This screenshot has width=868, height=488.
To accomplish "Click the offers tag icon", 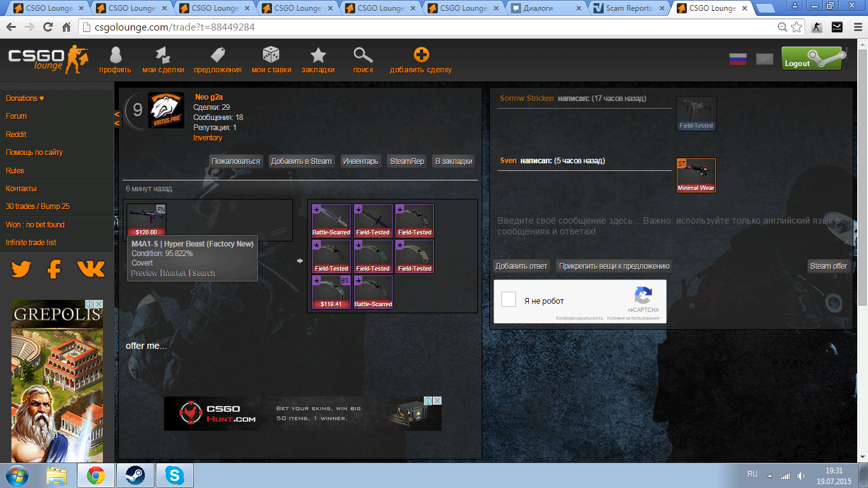I will tap(217, 56).
